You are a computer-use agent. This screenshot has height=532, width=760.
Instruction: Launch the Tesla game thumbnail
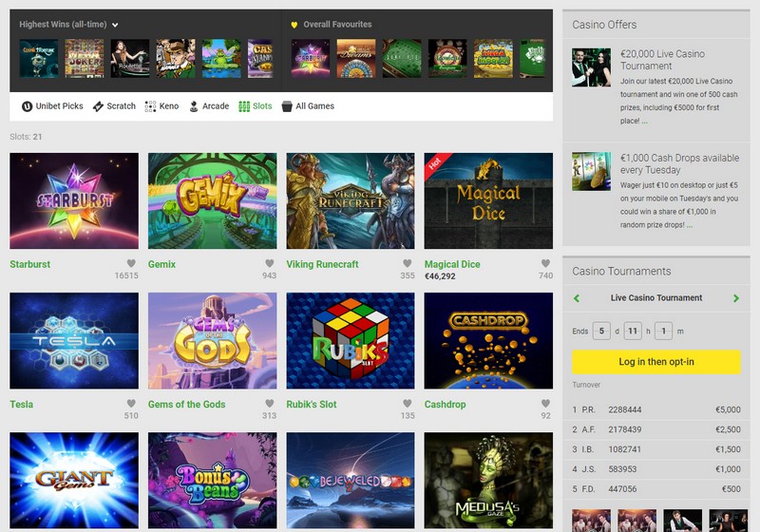tap(74, 341)
